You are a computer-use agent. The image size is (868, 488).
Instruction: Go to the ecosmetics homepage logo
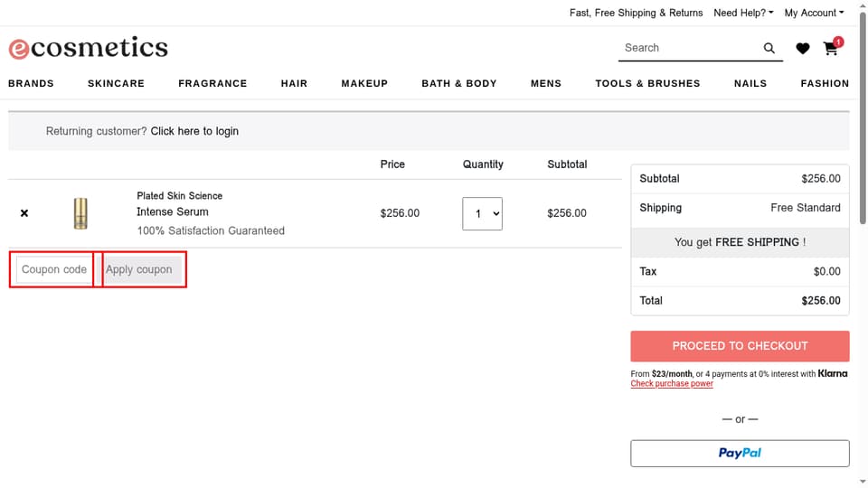coord(88,48)
